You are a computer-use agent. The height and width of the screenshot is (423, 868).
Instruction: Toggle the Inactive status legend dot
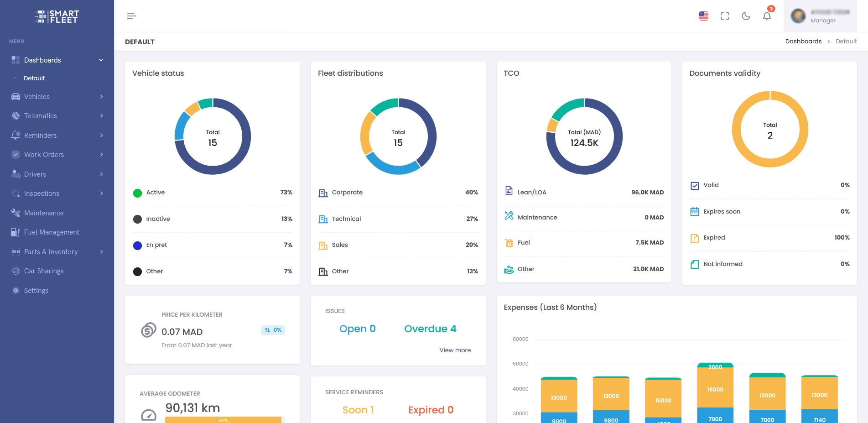coord(137,219)
